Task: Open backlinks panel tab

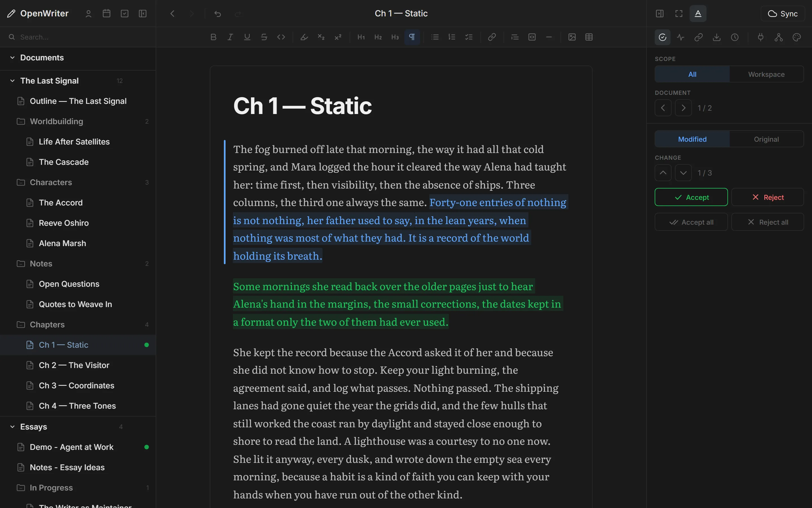Action: [699, 37]
